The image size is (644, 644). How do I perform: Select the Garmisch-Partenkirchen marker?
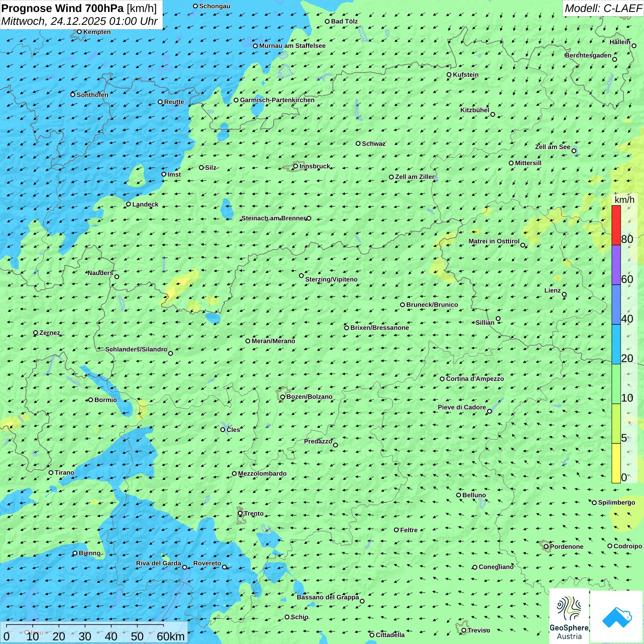[236, 100]
